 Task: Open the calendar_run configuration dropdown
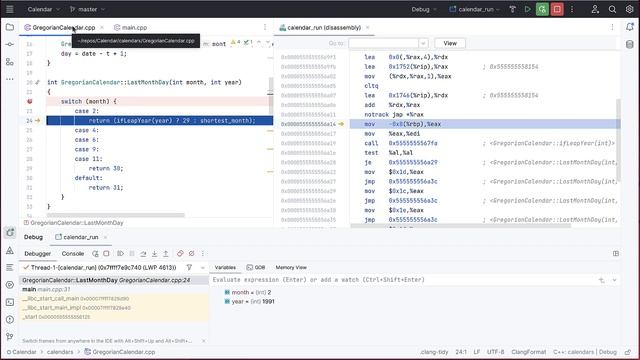(x=474, y=9)
